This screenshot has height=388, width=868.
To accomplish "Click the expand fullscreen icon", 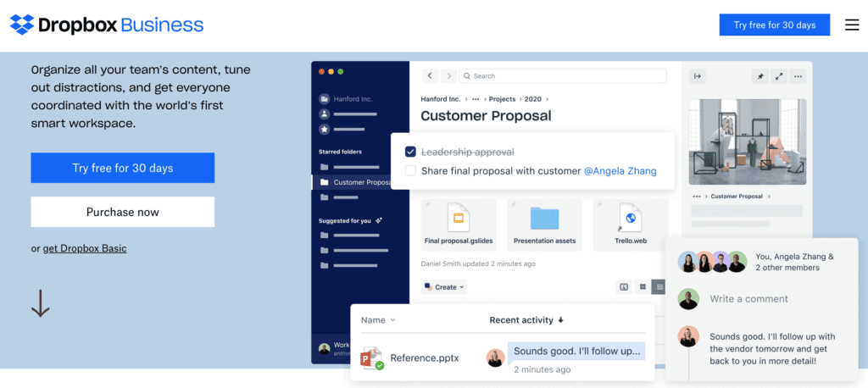I will [779, 76].
